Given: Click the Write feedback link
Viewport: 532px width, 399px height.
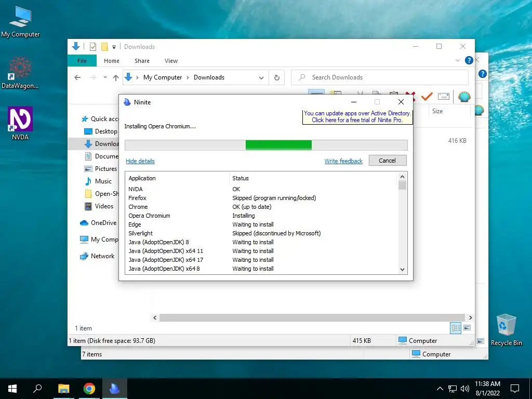Looking at the screenshot, I should point(343,161).
